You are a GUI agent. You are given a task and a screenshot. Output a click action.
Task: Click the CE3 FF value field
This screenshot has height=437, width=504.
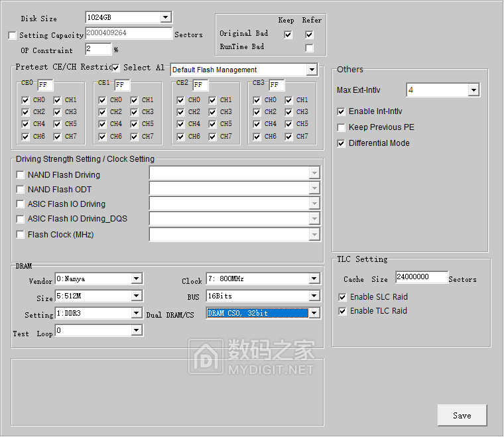[277, 85]
